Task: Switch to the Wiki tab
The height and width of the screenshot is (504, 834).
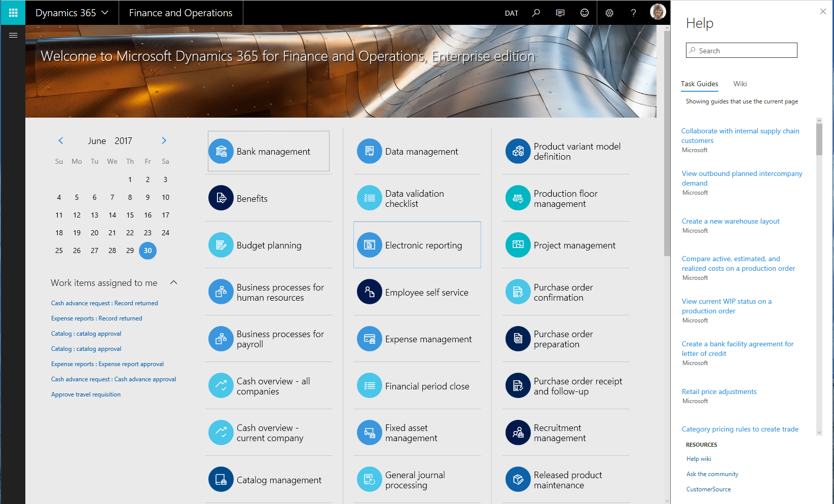Action: click(x=740, y=84)
